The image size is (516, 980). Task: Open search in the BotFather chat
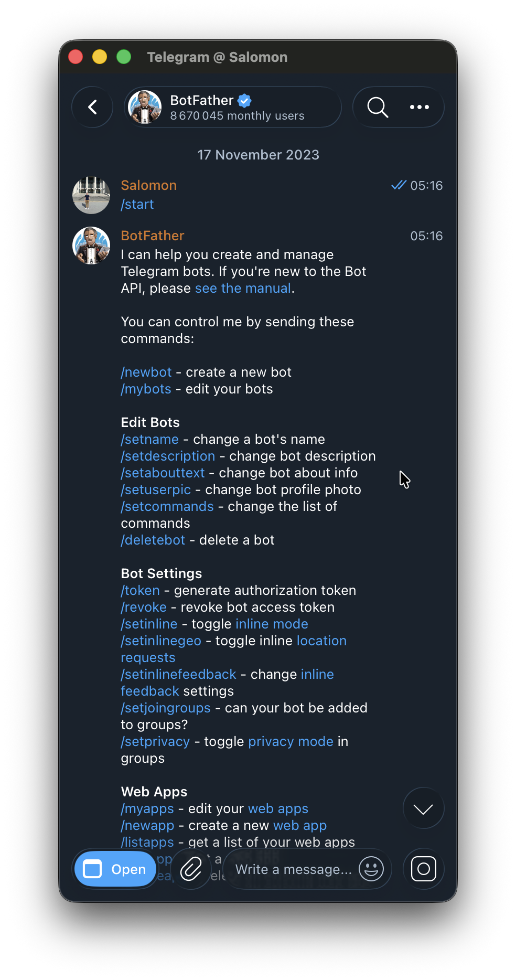click(x=378, y=107)
